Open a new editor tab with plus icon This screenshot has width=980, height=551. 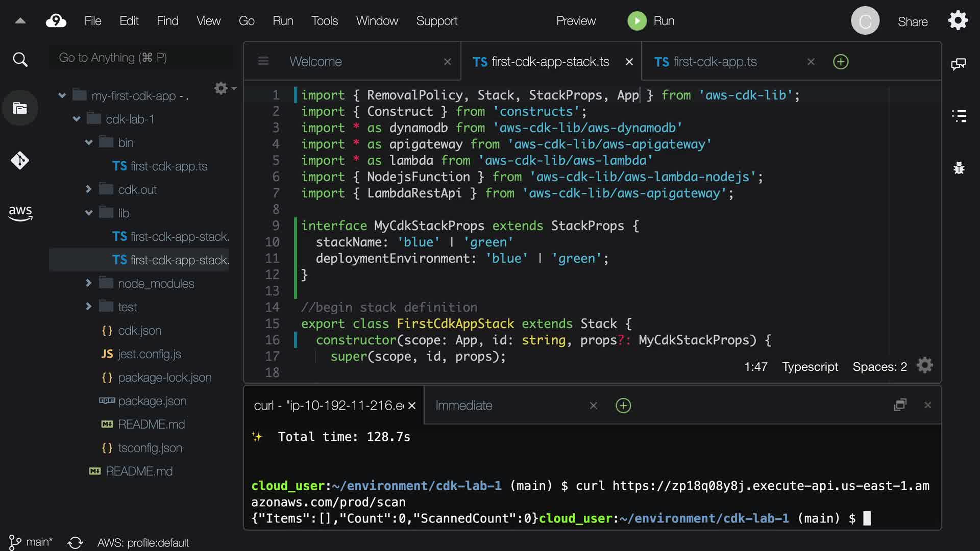click(840, 62)
